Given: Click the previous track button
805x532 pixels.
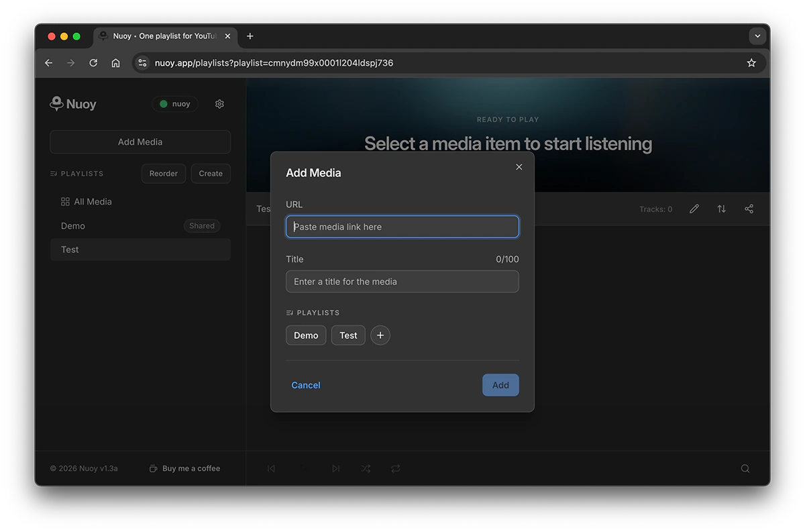Looking at the screenshot, I should pyautogui.click(x=271, y=469).
